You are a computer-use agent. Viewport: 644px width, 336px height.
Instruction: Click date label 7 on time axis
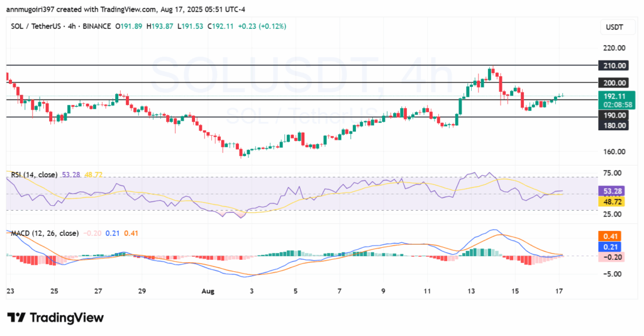339,291
